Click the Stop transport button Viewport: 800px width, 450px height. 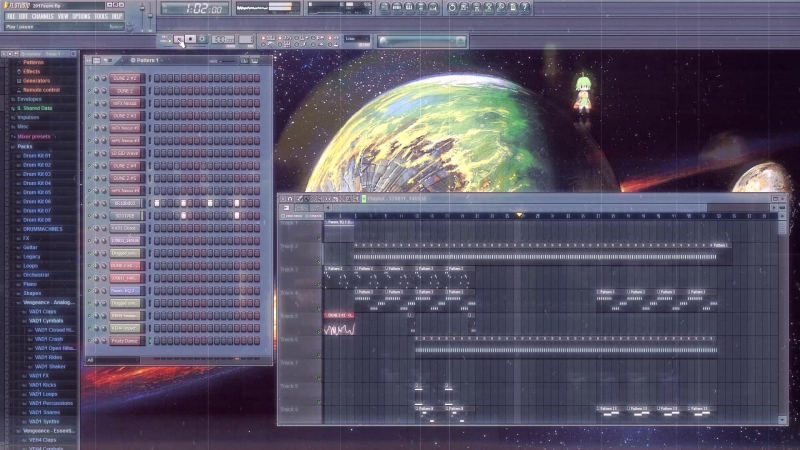(x=190, y=39)
